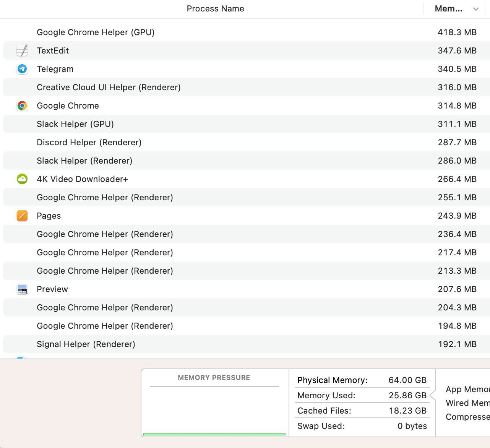Click the Google Chrome app icon
The image size is (490, 448).
coord(22,106)
